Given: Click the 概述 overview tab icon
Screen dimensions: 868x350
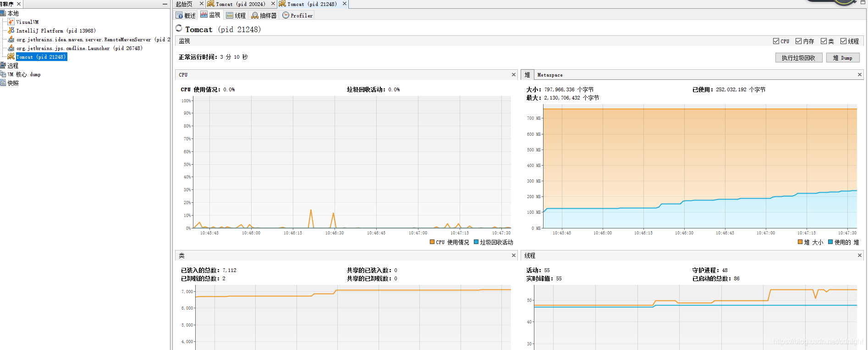Looking at the screenshot, I should 179,15.
